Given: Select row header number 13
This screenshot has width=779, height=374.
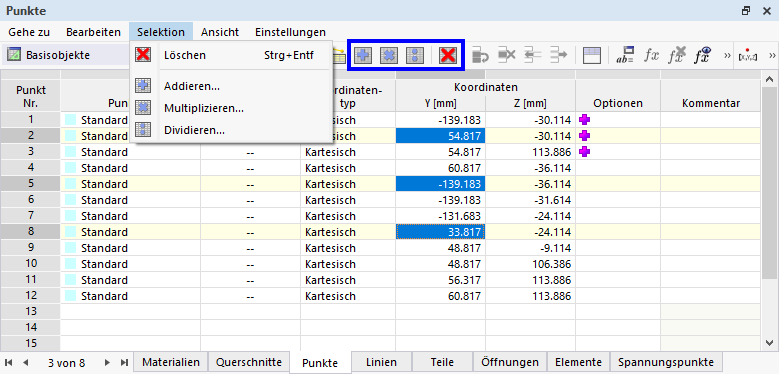Looking at the screenshot, I should (30, 311).
